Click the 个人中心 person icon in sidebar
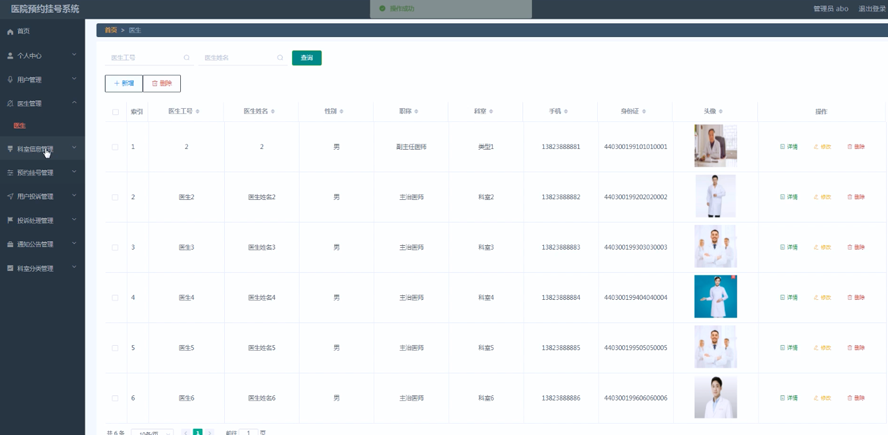The width and height of the screenshot is (888, 435). [x=10, y=56]
